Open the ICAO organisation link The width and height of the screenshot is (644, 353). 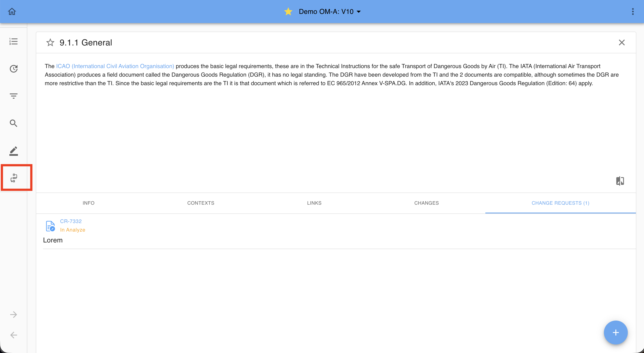click(115, 66)
